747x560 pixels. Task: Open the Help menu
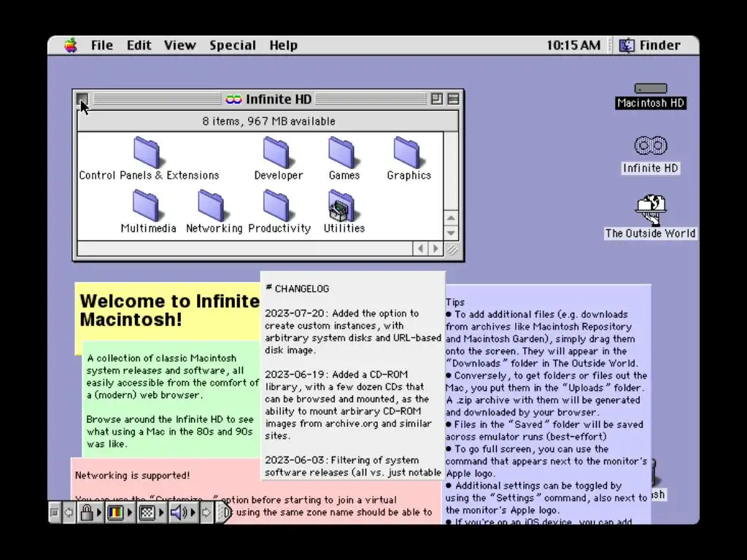(x=283, y=45)
